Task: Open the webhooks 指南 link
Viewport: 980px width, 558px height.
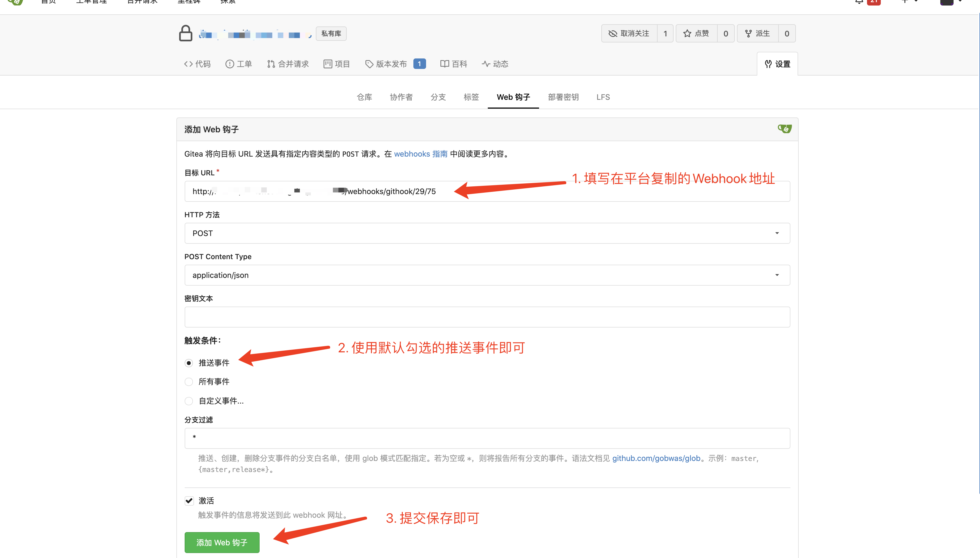Action: pos(420,154)
